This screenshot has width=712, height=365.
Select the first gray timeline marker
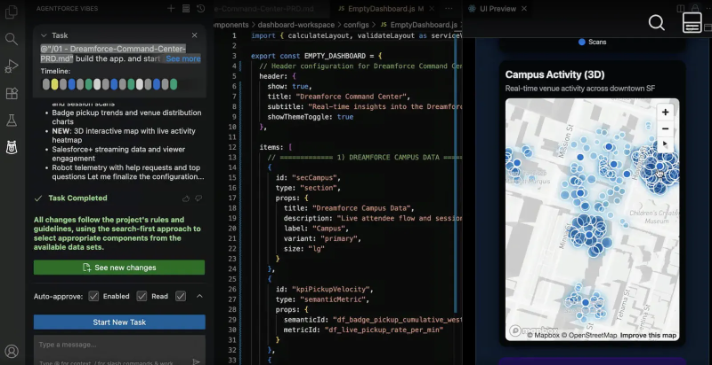pyautogui.click(x=46, y=84)
